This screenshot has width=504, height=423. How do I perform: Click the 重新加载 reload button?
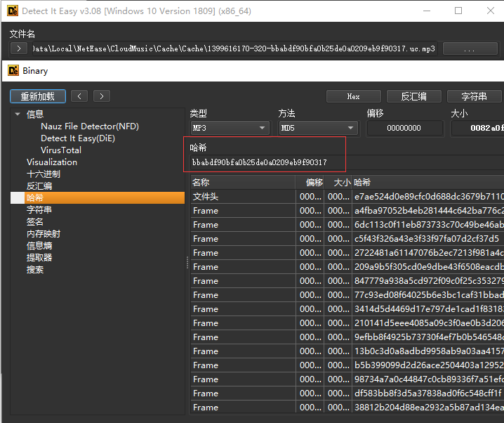click(38, 96)
